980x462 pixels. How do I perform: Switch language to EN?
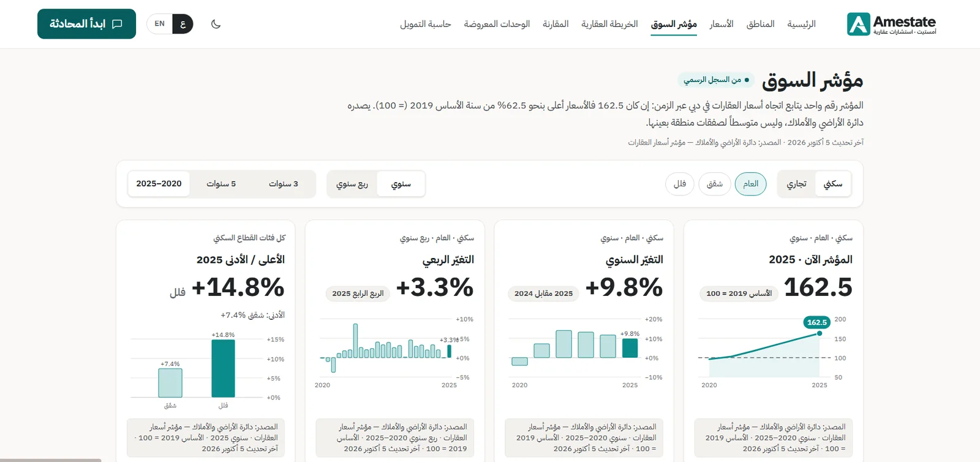(160, 24)
